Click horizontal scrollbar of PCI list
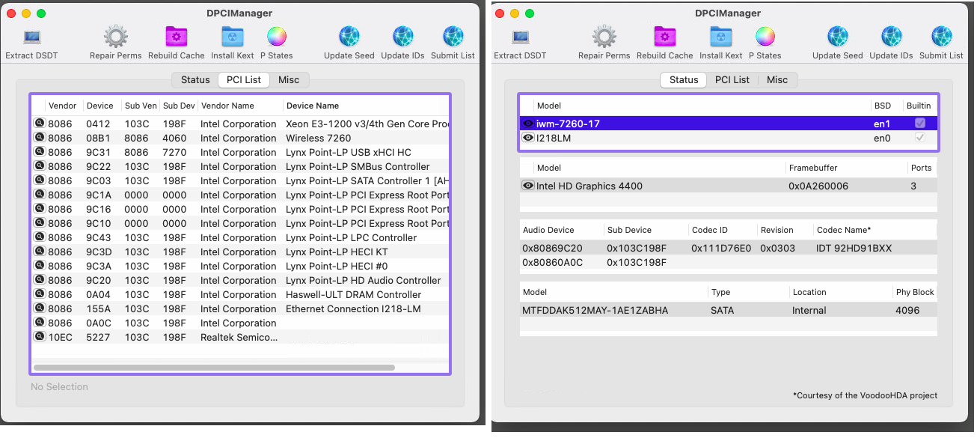980x438 pixels. point(214,368)
